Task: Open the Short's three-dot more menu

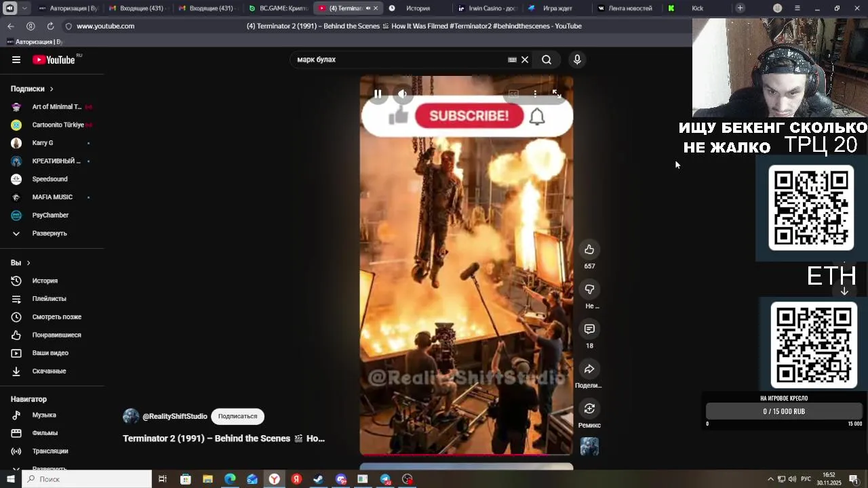Action: click(535, 94)
